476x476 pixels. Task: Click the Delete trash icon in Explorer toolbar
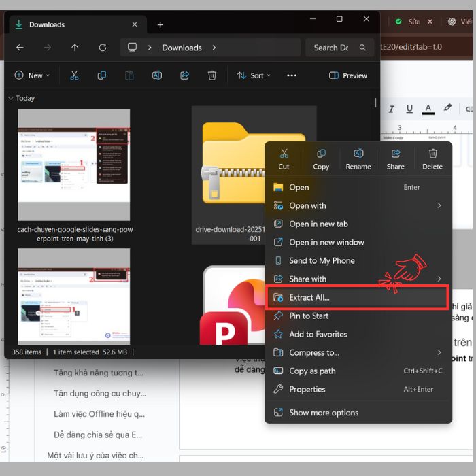(x=212, y=75)
